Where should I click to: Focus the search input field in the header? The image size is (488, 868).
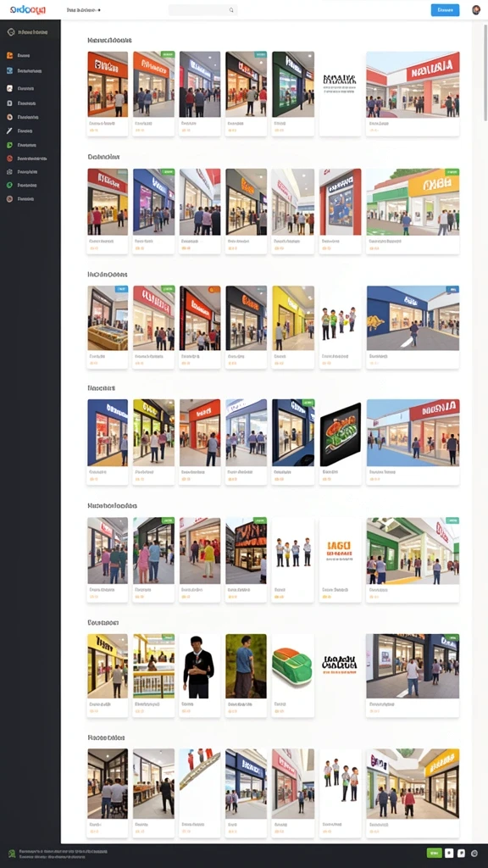[x=203, y=10]
